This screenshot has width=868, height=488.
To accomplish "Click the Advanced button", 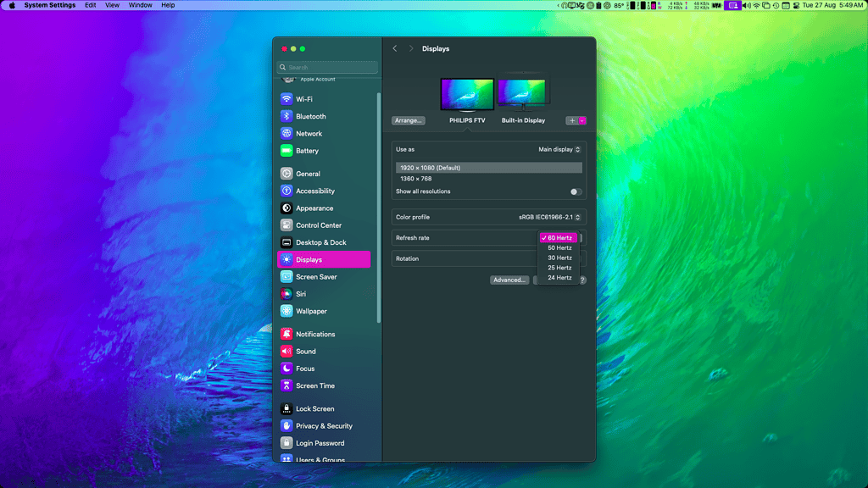I will coord(509,280).
